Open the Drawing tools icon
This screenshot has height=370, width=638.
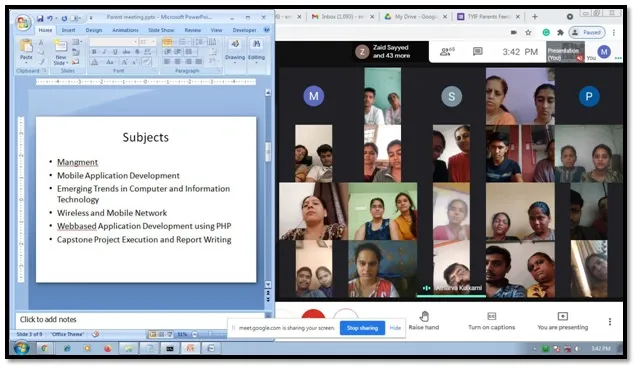(235, 45)
